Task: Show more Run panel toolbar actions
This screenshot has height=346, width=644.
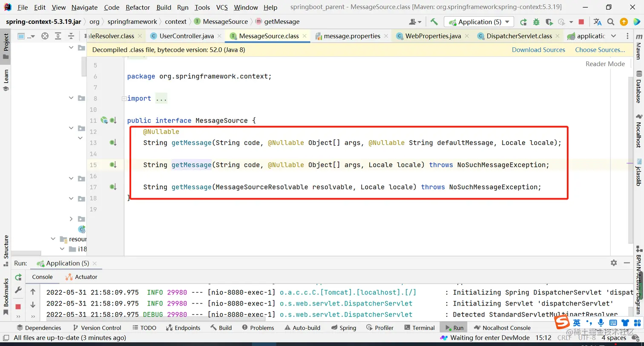Action: click(18, 316)
